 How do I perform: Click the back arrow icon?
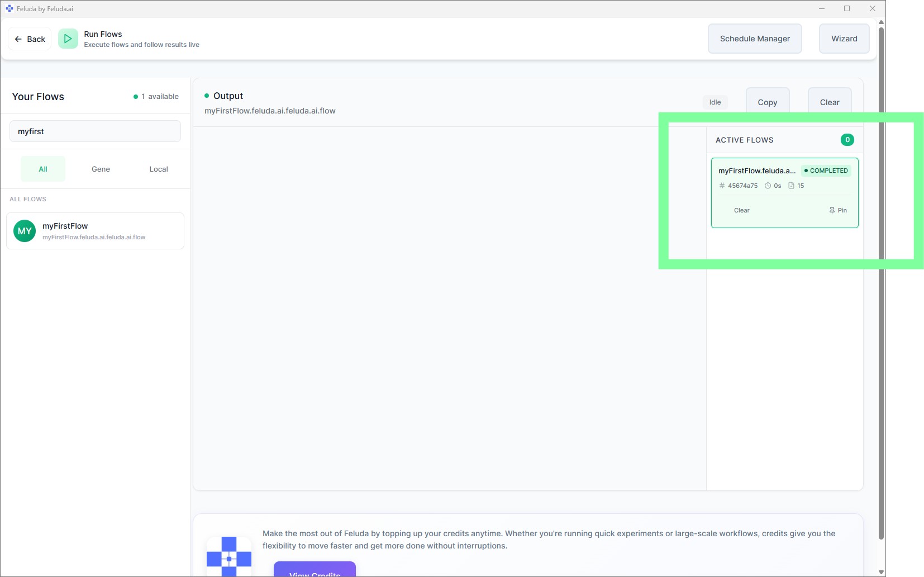18,39
